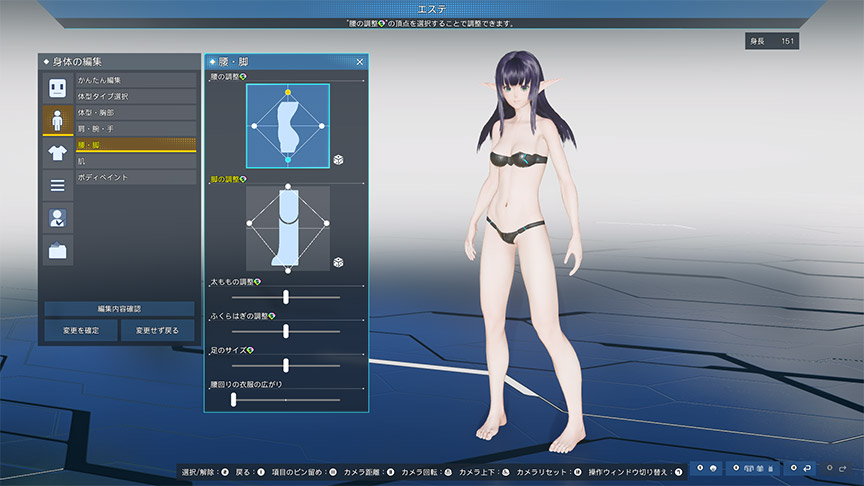Select the portrait with checkmark icon
The height and width of the screenshot is (486, 864).
point(57,217)
